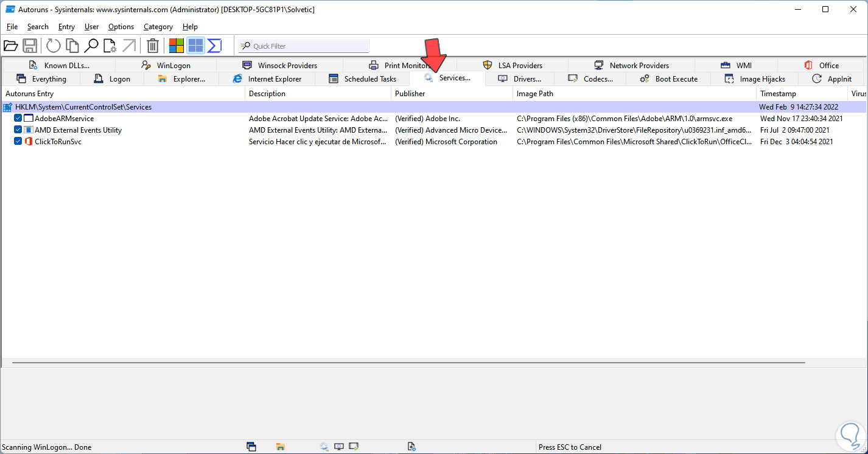
Task: Open the Category menu
Action: [x=158, y=27]
